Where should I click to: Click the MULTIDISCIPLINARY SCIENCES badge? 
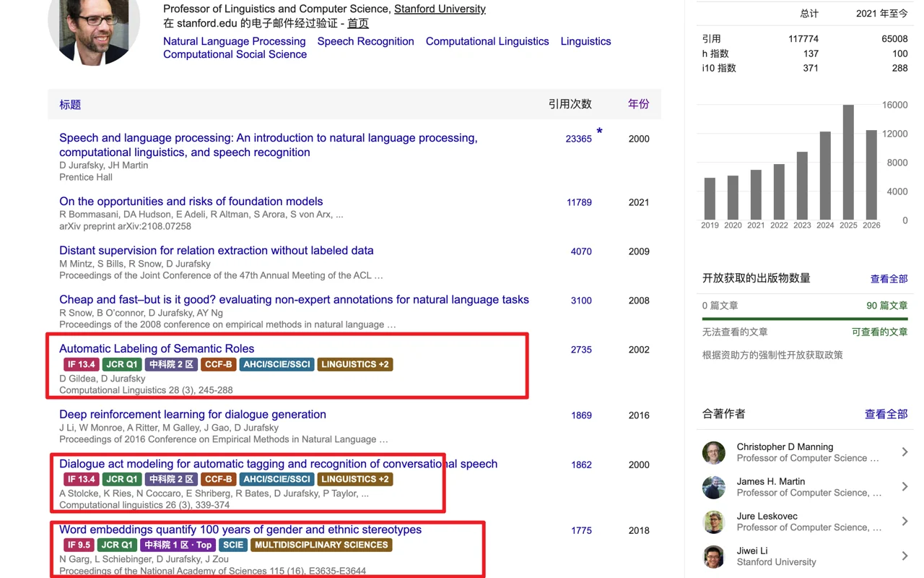[321, 545]
